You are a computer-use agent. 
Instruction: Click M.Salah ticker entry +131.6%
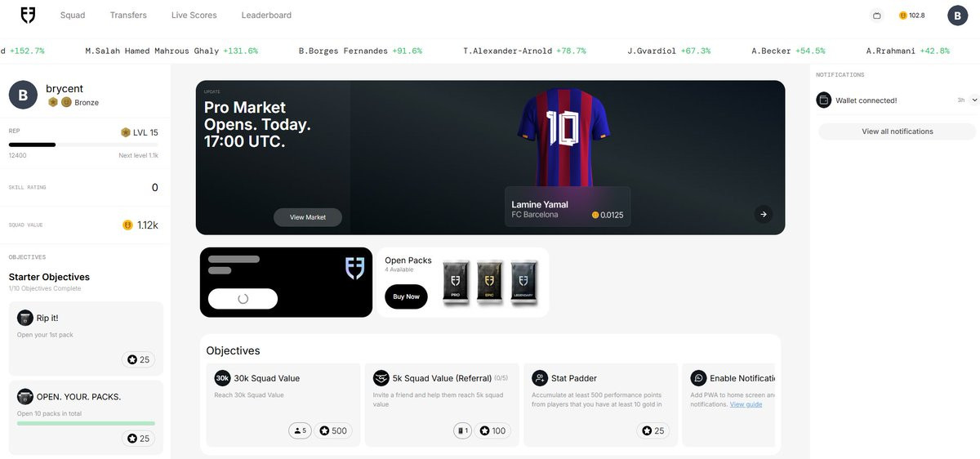point(171,51)
